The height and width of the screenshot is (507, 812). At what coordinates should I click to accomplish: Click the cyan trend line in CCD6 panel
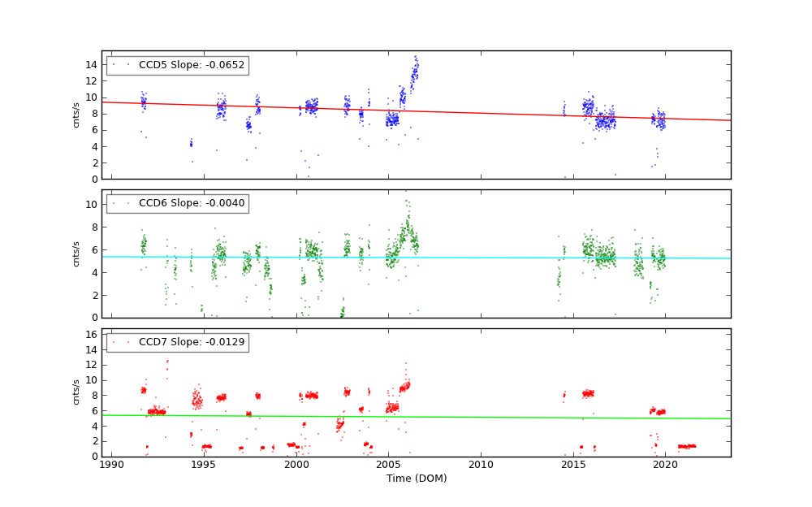(x=487, y=258)
